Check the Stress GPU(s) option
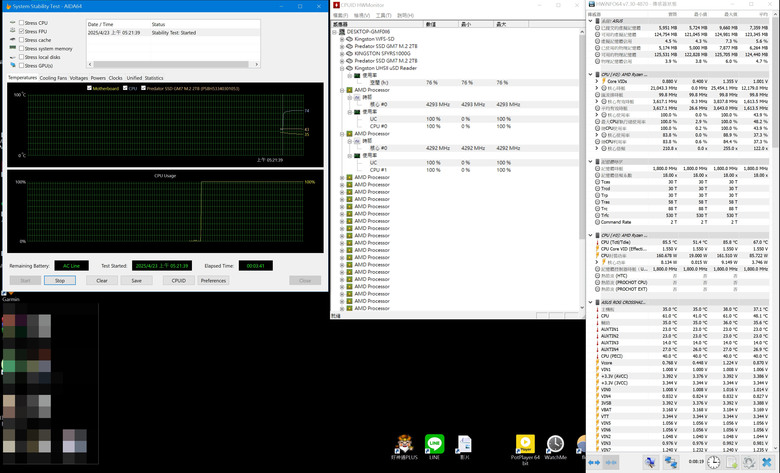The height and width of the screenshot is (473, 780). (21, 65)
